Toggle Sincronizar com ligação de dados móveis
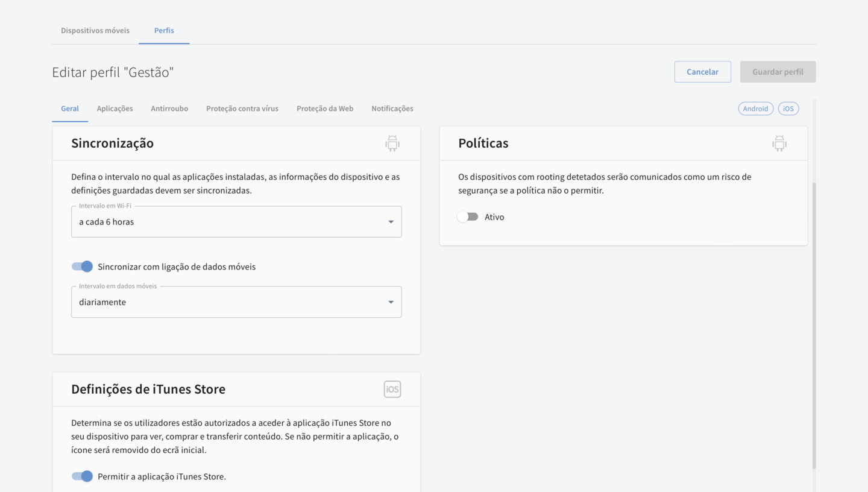The height and width of the screenshot is (492, 868). pyautogui.click(x=83, y=266)
